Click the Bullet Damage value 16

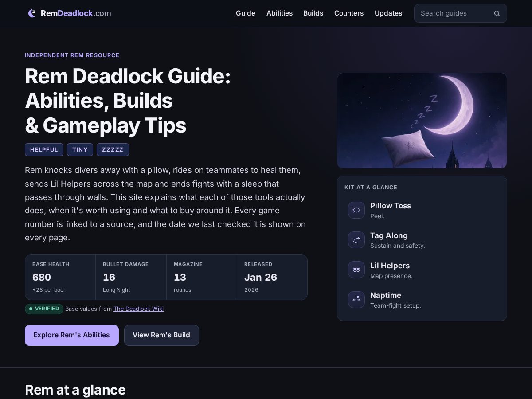[x=109, y=278]
